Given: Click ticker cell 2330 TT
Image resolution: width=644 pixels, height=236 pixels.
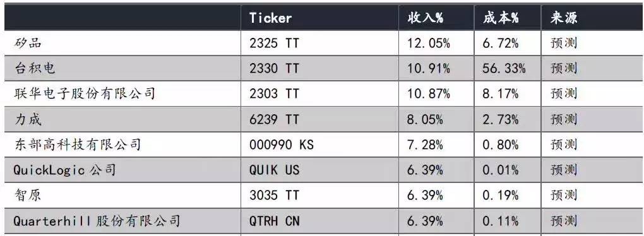Looking at the screenshot, I should (274, 68).
